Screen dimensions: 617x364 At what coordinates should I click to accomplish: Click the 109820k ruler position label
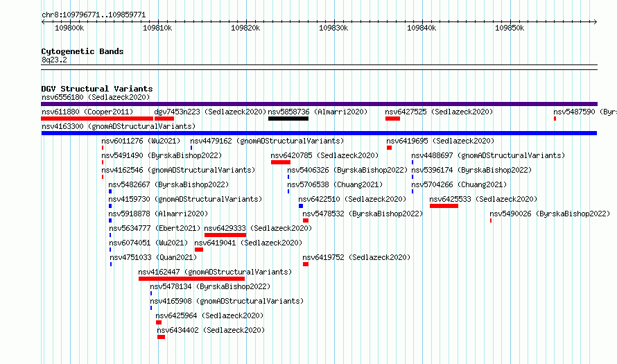point(245,28)
